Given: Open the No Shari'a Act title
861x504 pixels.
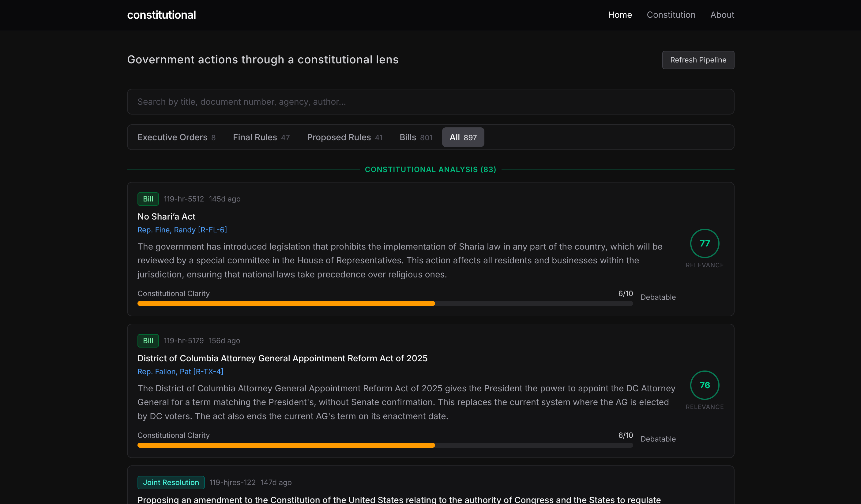Looking at the screenshot, I should (166, 217).
